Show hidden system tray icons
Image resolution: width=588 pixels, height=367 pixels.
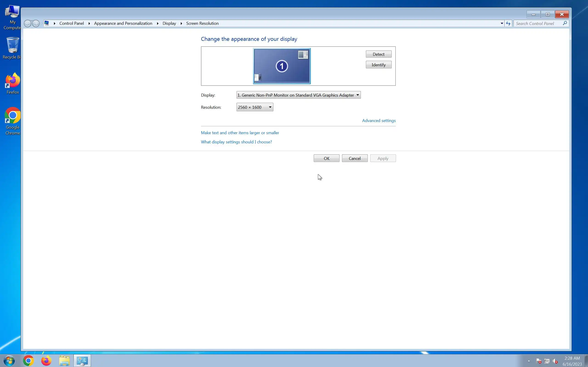[x=529, y=361]
